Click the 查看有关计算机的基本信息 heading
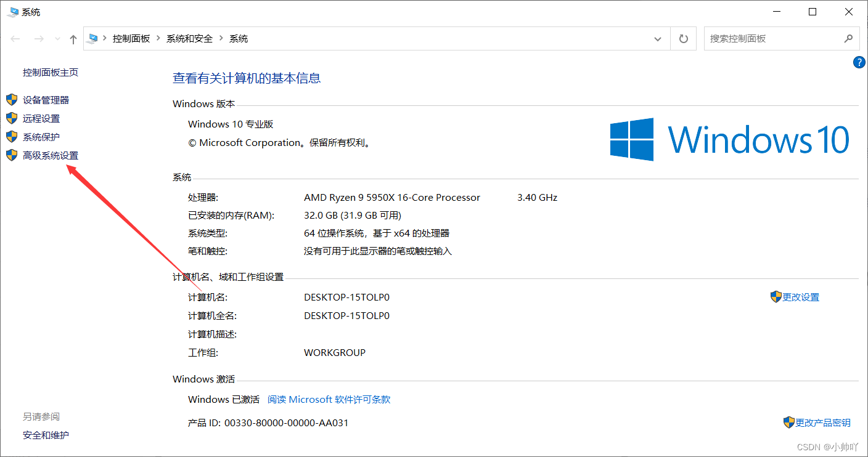The height and width of the screenshot is (457, 868). [247, 78]
